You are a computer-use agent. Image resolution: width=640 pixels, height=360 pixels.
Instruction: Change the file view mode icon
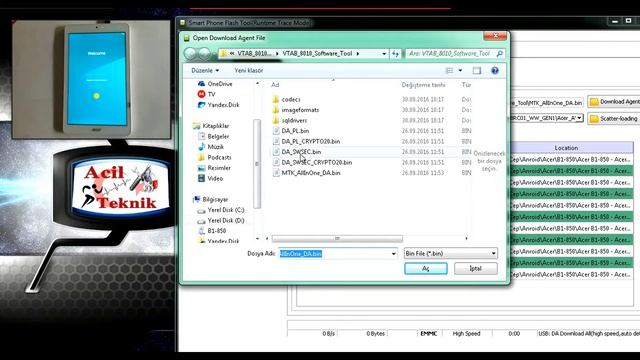(x=449, y=71)
